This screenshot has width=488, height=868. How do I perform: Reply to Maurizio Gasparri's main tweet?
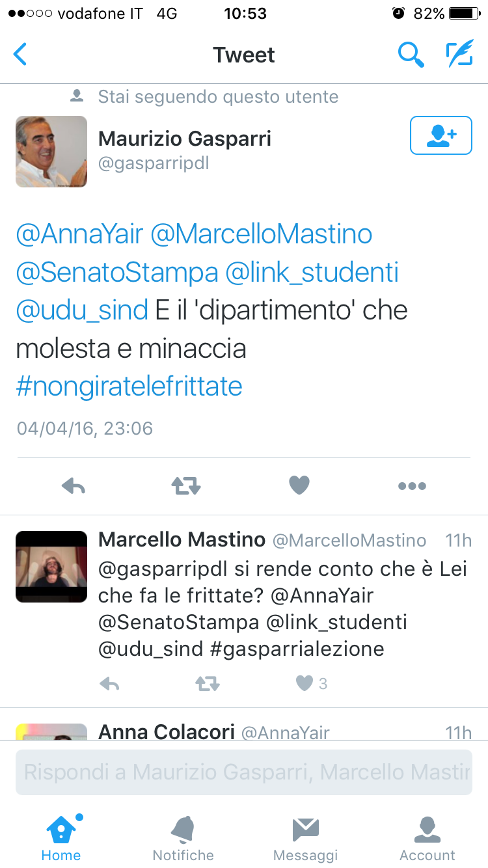tap(74, 485)
